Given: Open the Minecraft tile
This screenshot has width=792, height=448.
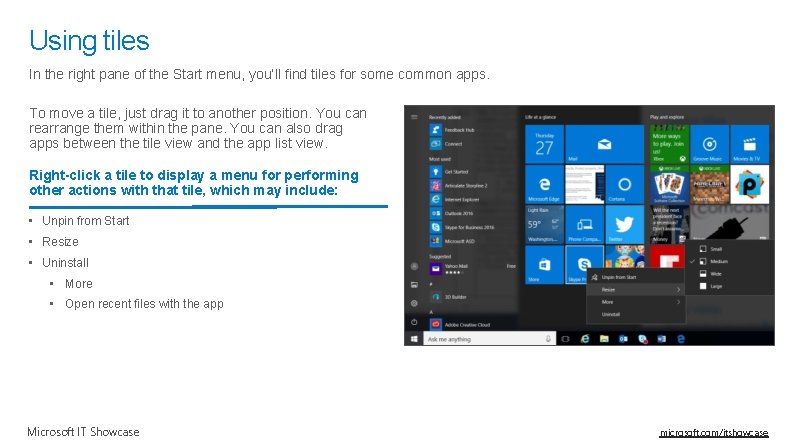Looking at the screenshot, I should click(709, 184).
